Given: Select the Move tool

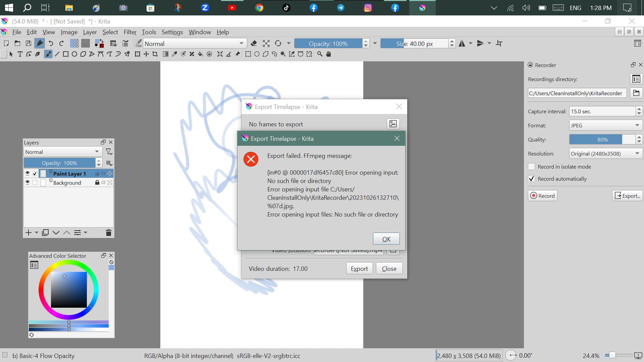Looking at the screenshot, I should 146,54.
